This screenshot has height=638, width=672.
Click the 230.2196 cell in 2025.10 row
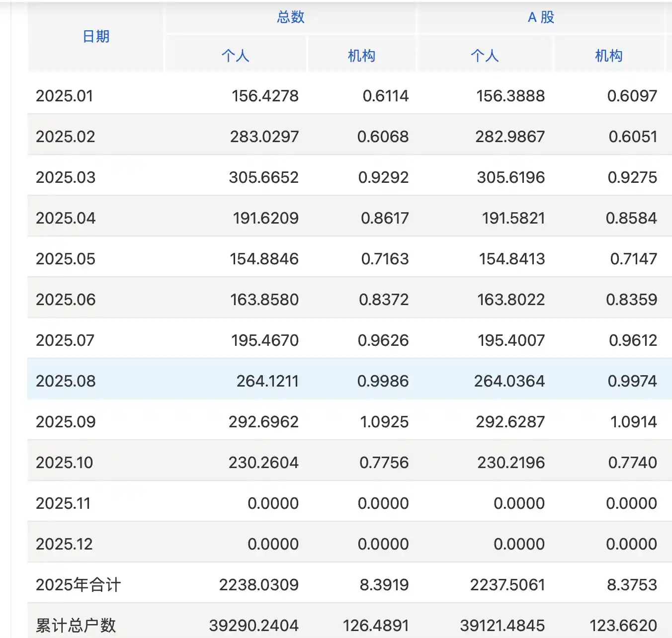(511, 463)
